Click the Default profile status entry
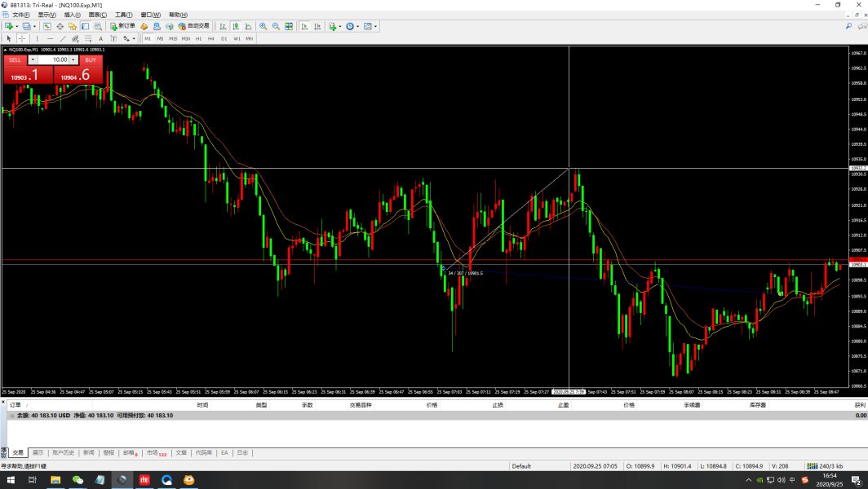Viewport: 868px width, 489px height. (x=521, y=466)
